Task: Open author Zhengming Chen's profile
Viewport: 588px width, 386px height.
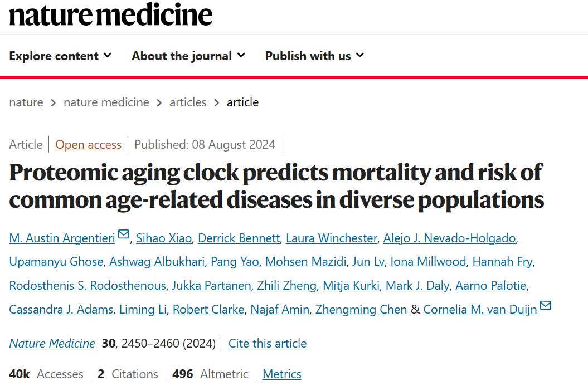Action: click(x=361, y=310)
